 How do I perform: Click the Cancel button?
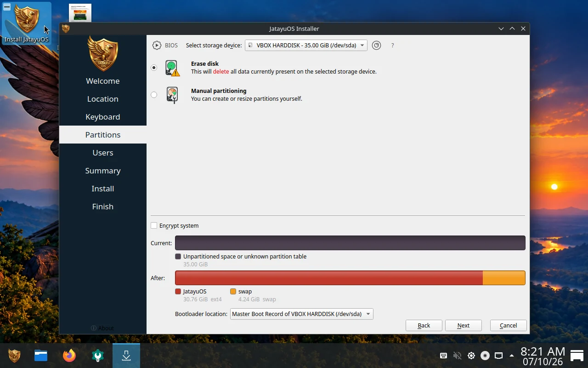coord(508,325)
